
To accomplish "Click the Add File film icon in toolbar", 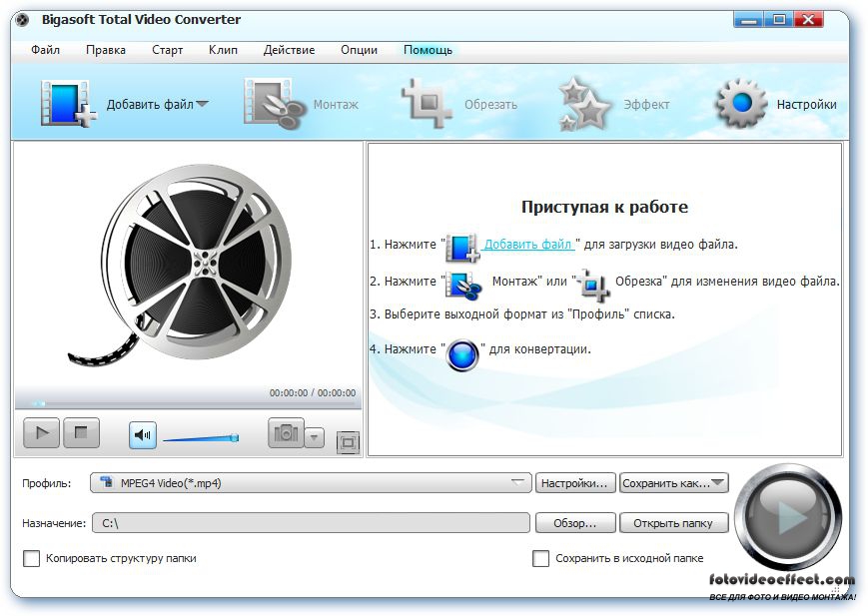I will (x=68, y=103).
